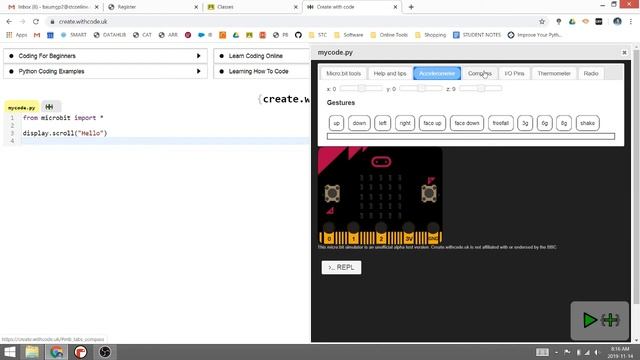Click code line 3 display.scroll

(x=65, y=133)
